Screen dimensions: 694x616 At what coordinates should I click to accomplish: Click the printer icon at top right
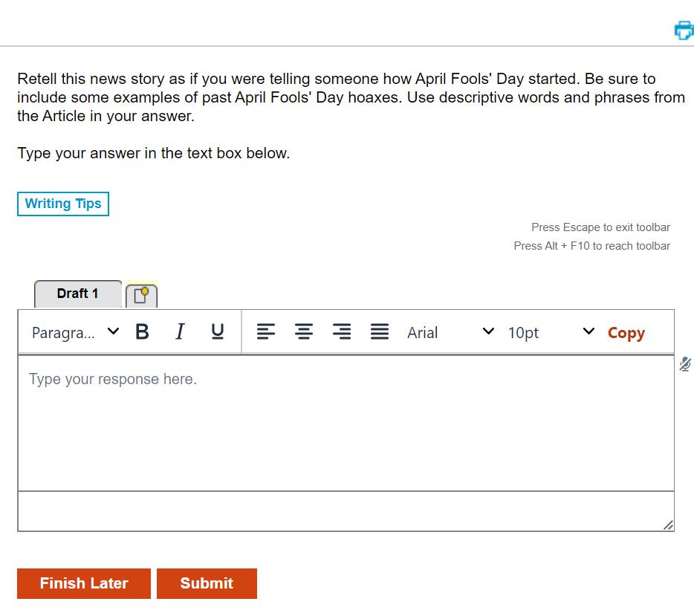click(x=684, y=30)
